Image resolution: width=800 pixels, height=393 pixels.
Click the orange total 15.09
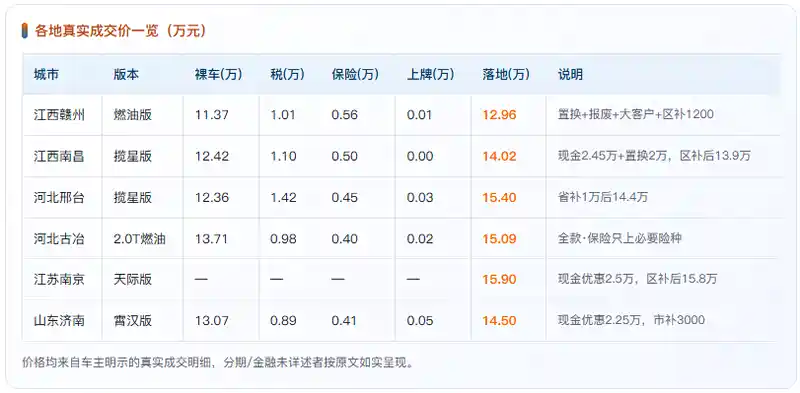click(499, 238)
